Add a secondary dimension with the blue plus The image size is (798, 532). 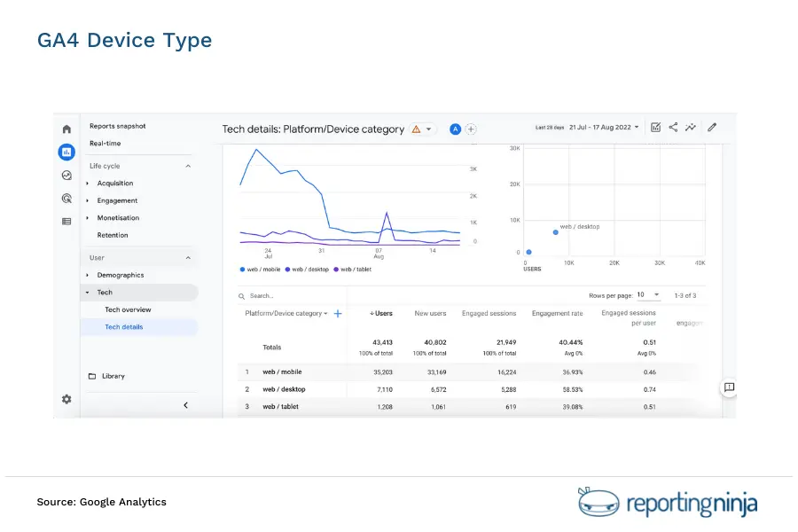338,314
